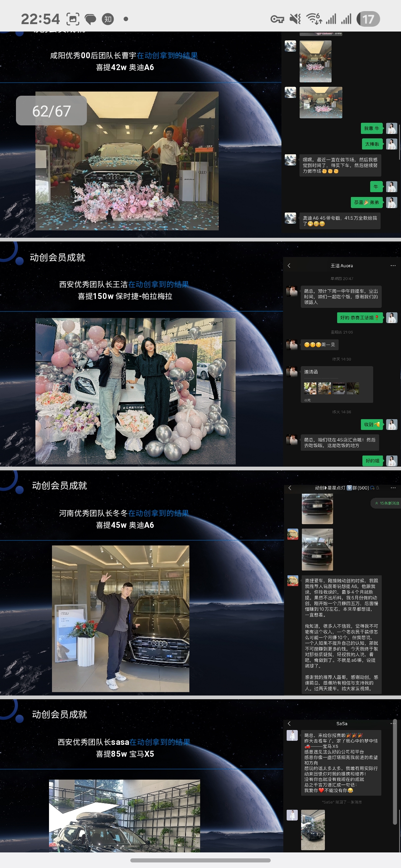Tap the 周一见 message bubble

[319, 345]
